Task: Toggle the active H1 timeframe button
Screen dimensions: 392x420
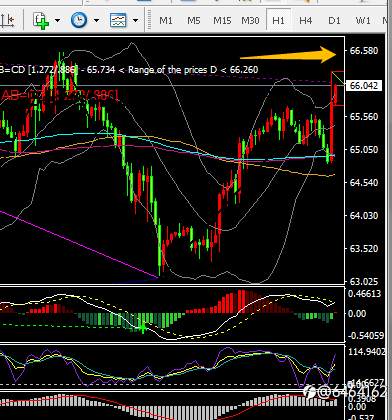Action: [x=279, y=20]
